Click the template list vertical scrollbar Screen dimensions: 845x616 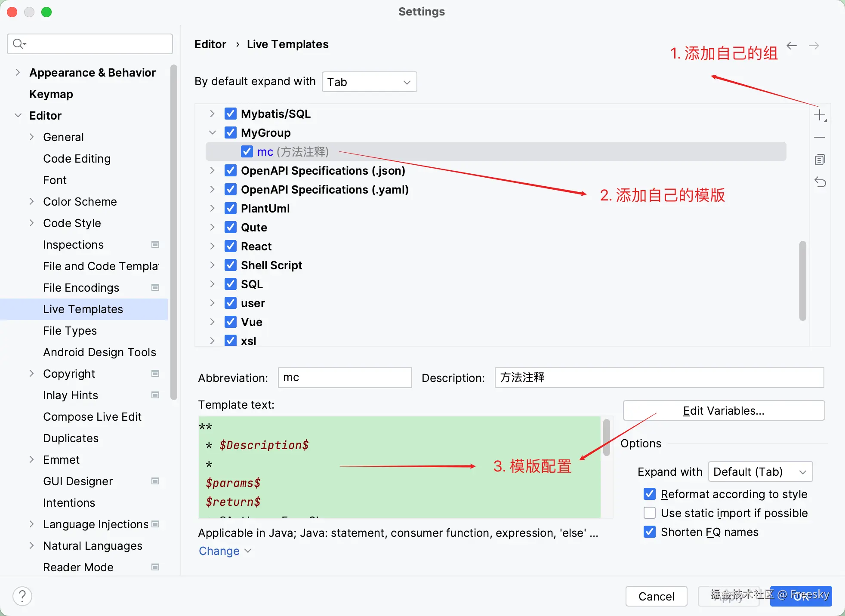click(802, 280)
